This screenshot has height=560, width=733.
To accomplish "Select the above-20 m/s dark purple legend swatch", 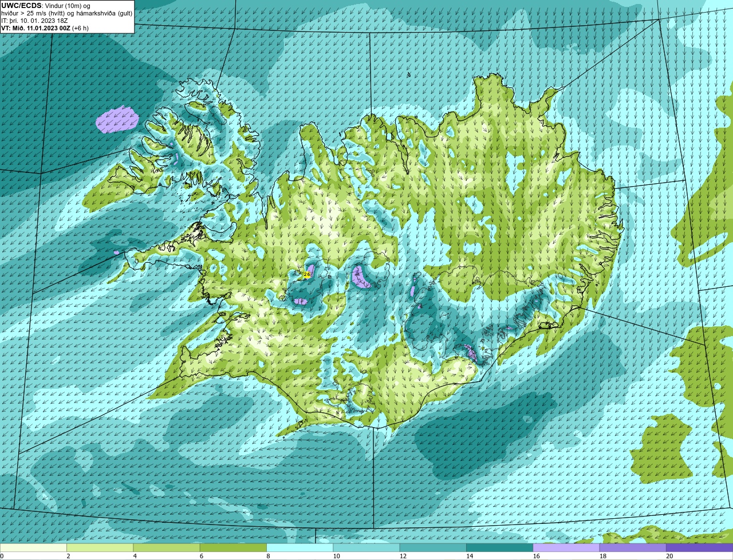I will coord(699,547).
